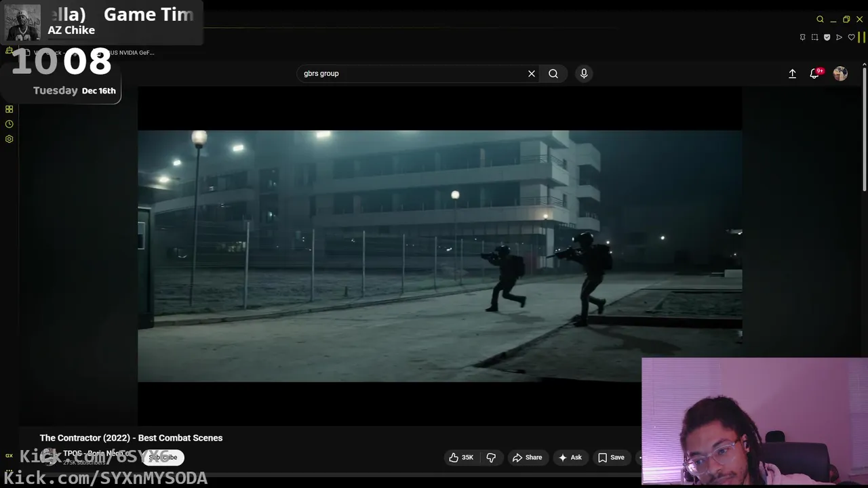Click the video title 'The Contractor (2022) - Best Combat Scenes'
This screenshot has width=868, height=488.
click(131, 438)
